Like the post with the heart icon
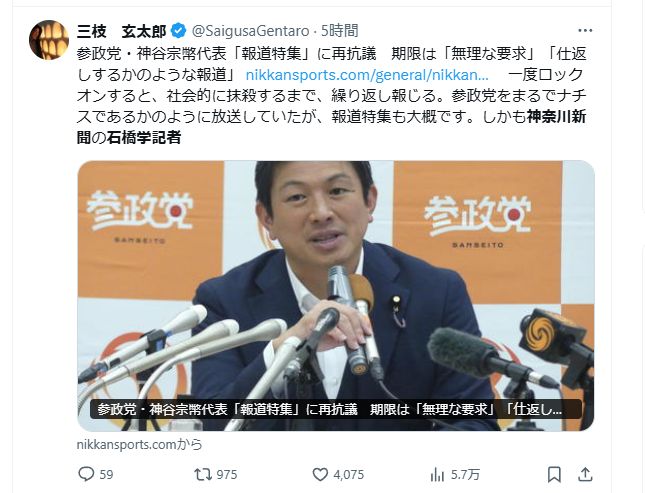Screen dimensions: 645x493 320,474
